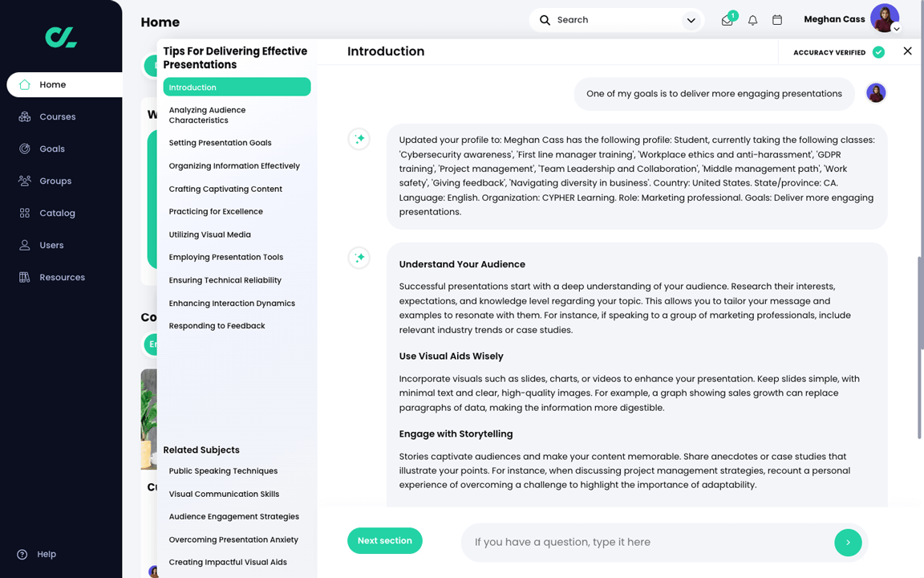
Task: Select the Resources books icon
Action: [x=26, y=277]
